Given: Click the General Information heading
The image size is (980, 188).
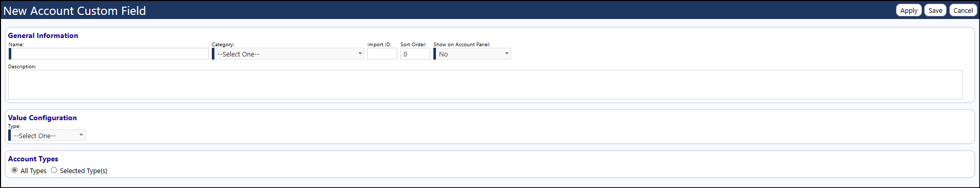Looking at the screenshot, I should click(43, 35).
